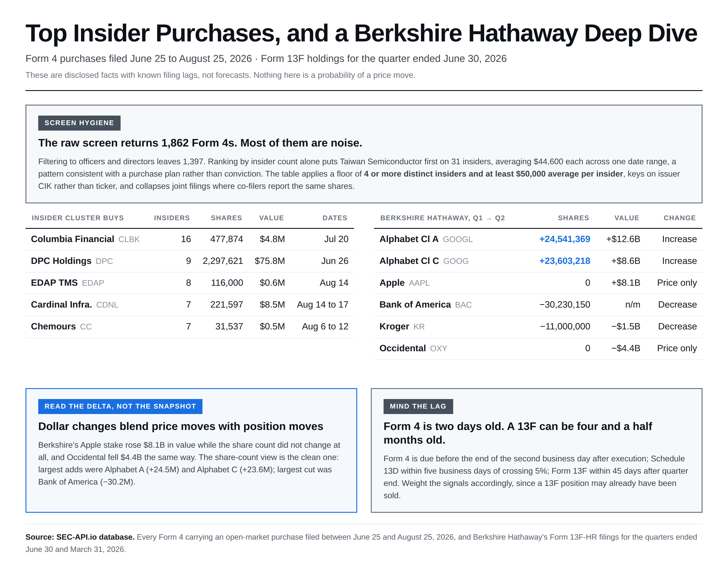Click the DATES column header
The image size is (728, 571).
pos(335,218)
